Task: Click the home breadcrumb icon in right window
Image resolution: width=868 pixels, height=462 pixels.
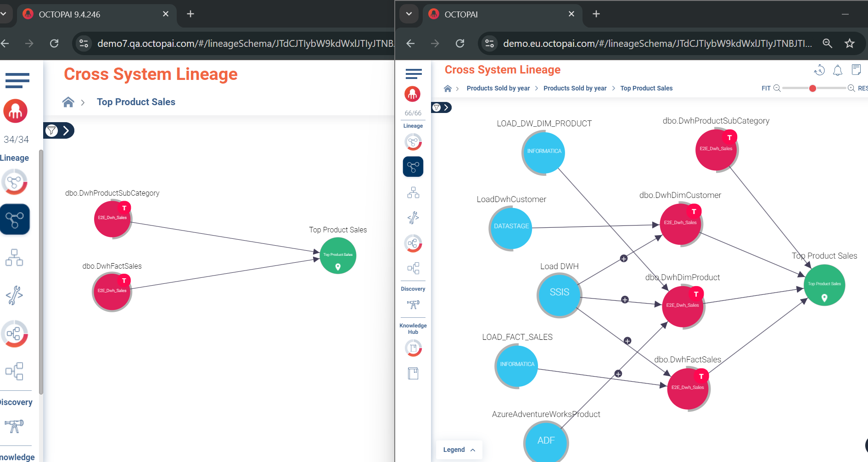Action: pyautogui.click(x=448, y=88)
